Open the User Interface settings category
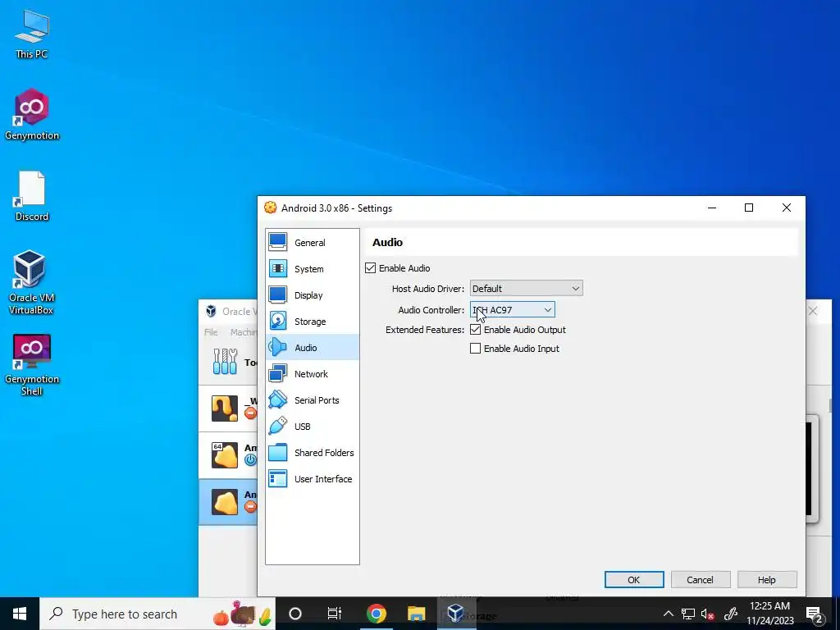Viewport: 840px width, 630px height. click(x=312, y=479)
